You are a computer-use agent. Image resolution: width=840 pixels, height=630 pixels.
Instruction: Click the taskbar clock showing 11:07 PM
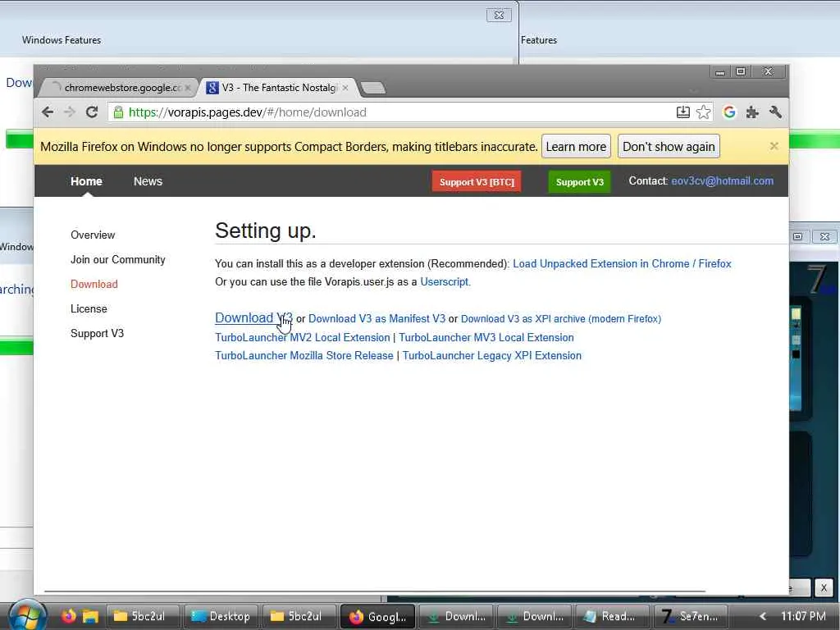[x=802, y=616]
